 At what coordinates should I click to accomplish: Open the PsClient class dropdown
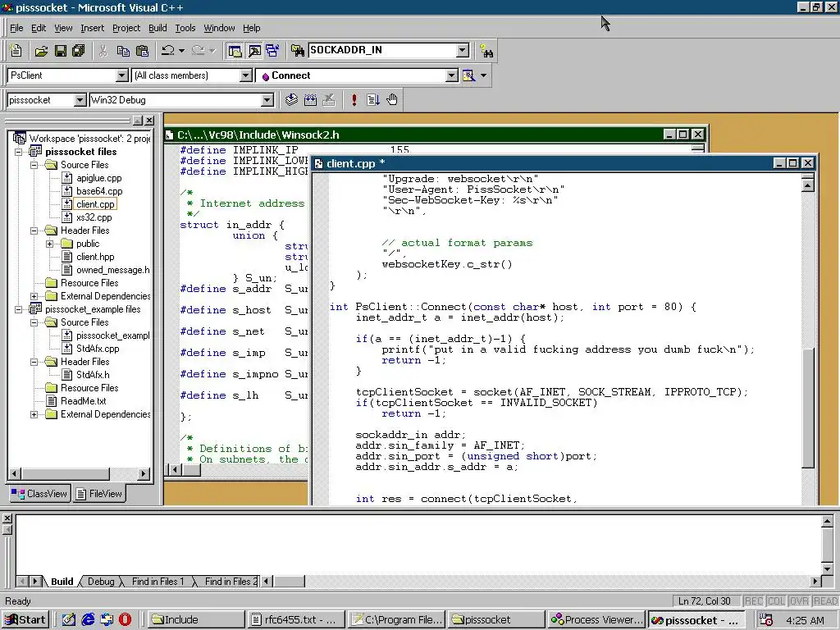(x=122, y=75)
